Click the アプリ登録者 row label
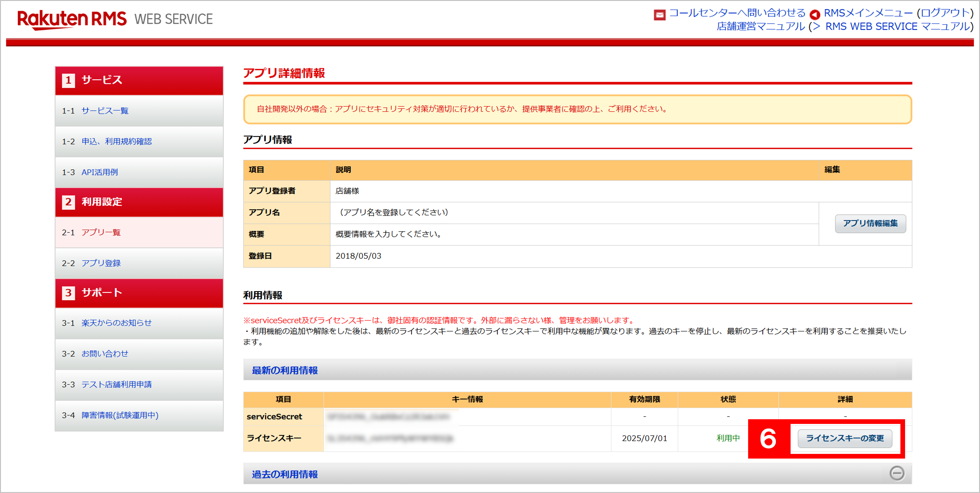980x493 pixels. click(x=272, y=191)
